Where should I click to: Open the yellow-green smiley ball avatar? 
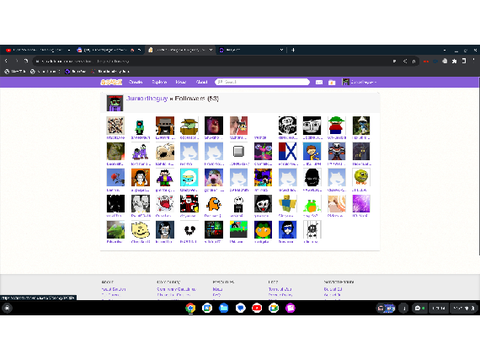[x=361, y=178]
